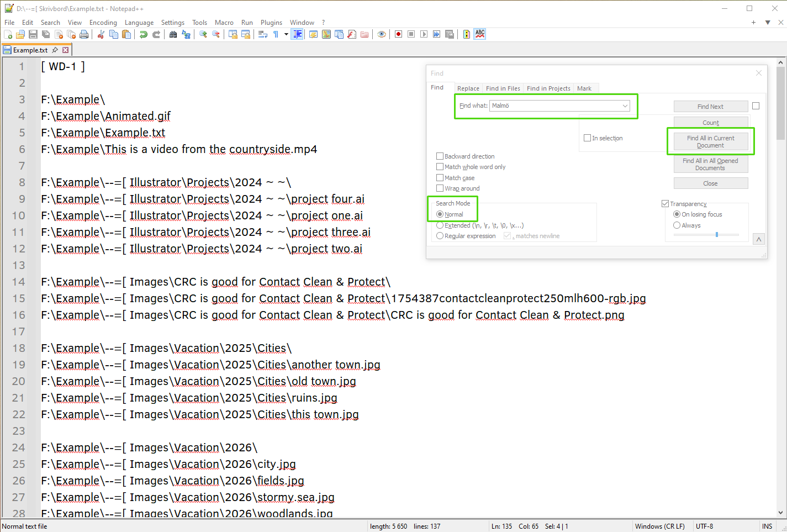Click the Redo toolbar icon
Viewport: 787px width, 532px height.
[x=156, y=34]
